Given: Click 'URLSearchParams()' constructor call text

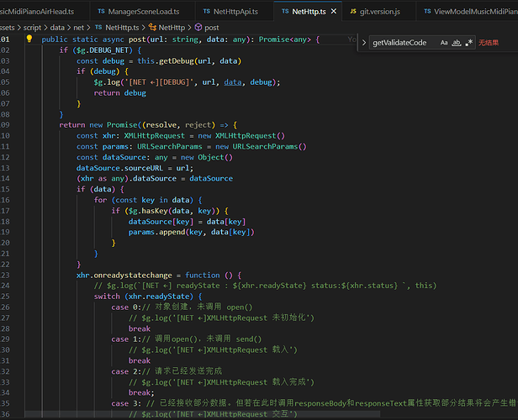Looking at the screenshot, I should click(x=269, y=146).
